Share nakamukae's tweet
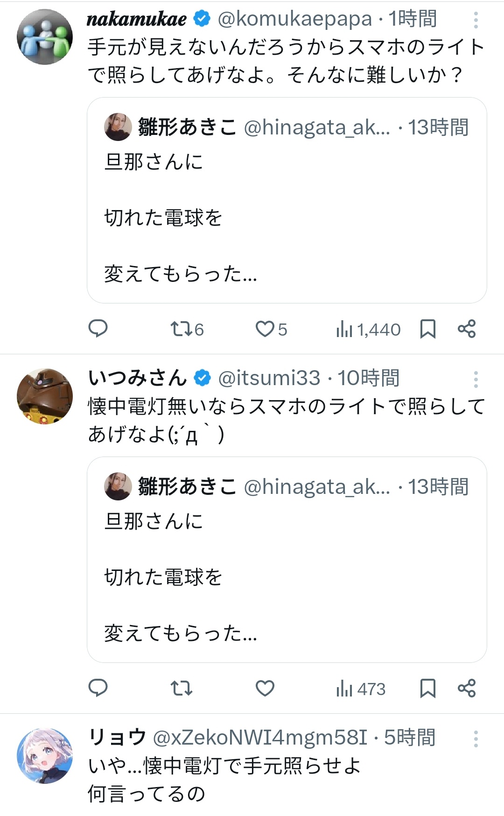The height and width of the screenshot is (816, 504). tap(467, 329)
